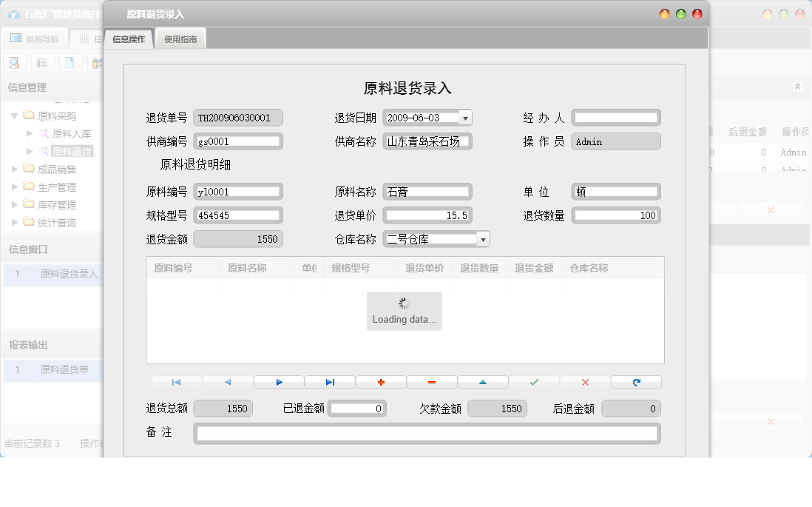Navigate to previous record with the back arrow icon

point(227,382)
